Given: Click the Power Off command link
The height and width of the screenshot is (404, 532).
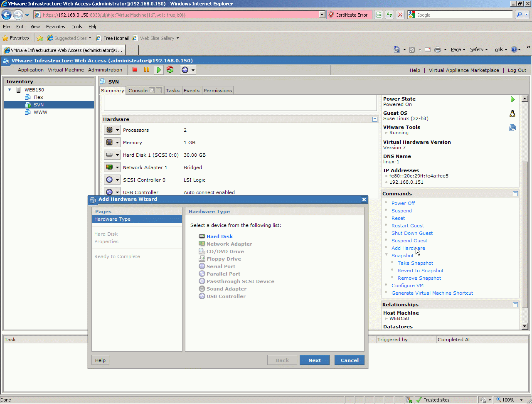Looking at the screenshot, I should pyautogui.click(x=403, y=203).
